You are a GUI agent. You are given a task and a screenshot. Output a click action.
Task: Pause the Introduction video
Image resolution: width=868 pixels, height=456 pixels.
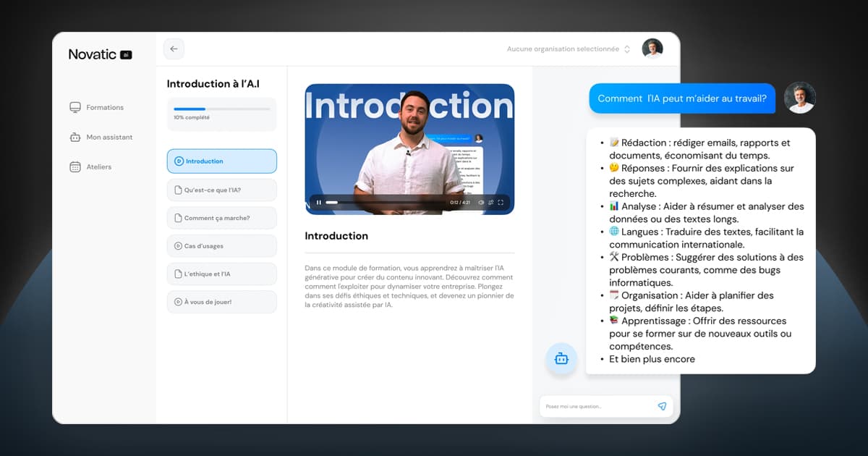[318, 203]
